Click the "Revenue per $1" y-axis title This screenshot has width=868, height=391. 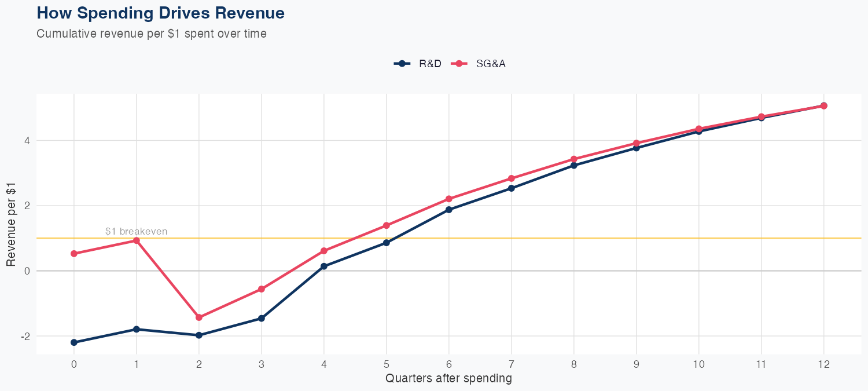12,224
